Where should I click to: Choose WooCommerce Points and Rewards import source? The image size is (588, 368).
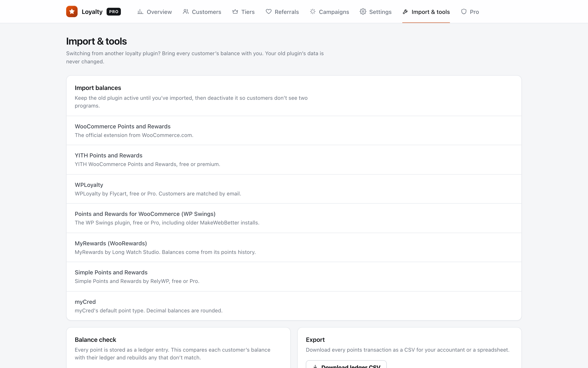point(294,130)
